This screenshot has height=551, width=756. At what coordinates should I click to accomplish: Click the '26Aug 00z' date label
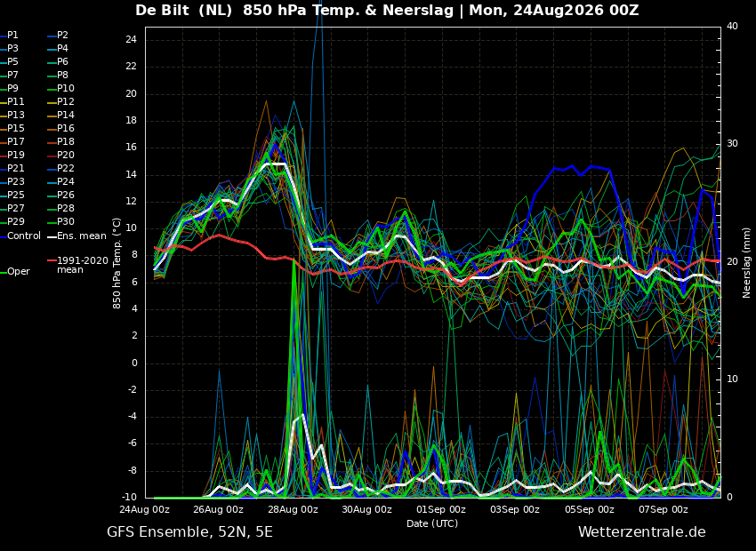pos(219,509)
